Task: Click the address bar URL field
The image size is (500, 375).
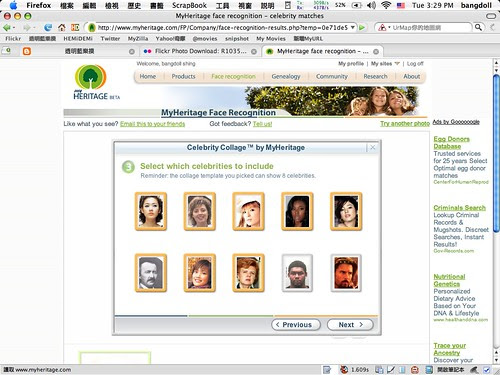Action: tap(223, 28)
